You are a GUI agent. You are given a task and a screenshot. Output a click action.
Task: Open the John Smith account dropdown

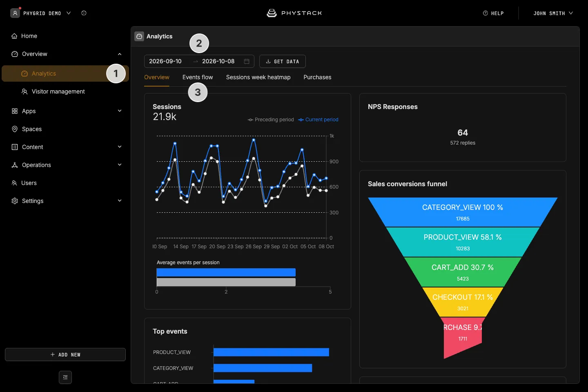pyautogui.click(x=553, y=13)
